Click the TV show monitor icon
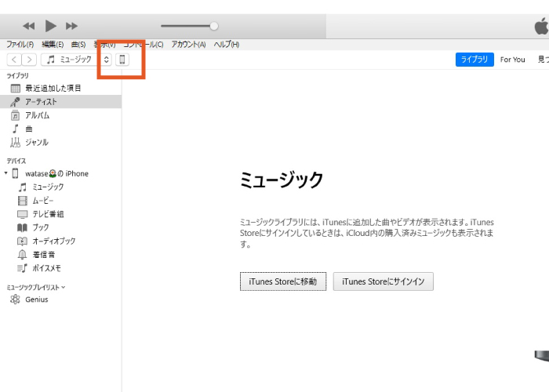Viewport: 549px width, 392px height. (x=23, y=214)
